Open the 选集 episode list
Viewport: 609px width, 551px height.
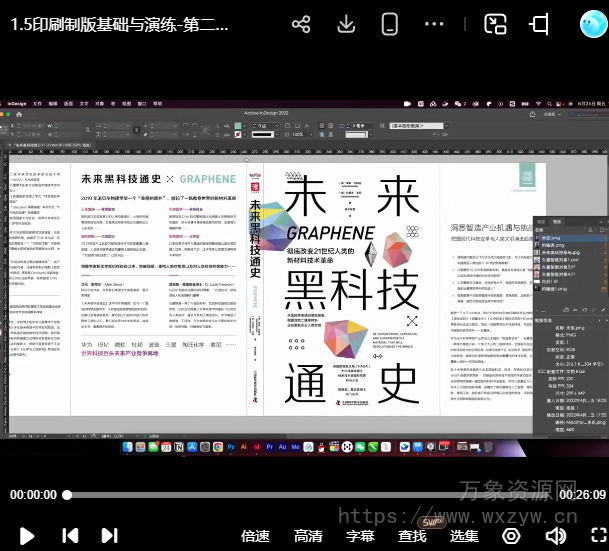click(464, 536)
